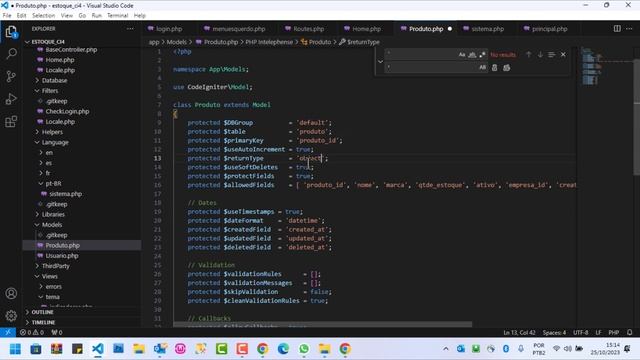
Task: Open editor more actions ellipsis
Action: tap(629, 29)
